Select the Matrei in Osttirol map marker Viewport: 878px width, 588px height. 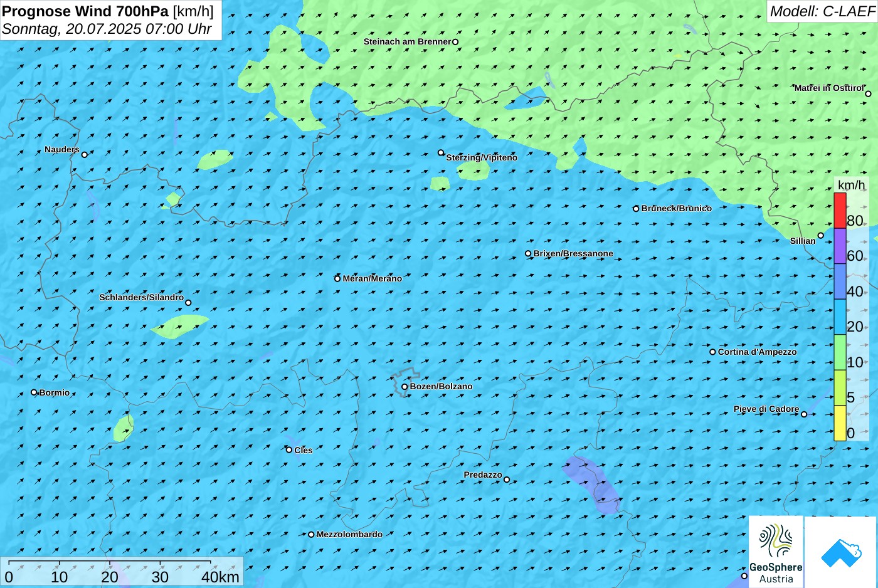pyautogui.click(x=868, y=94)
